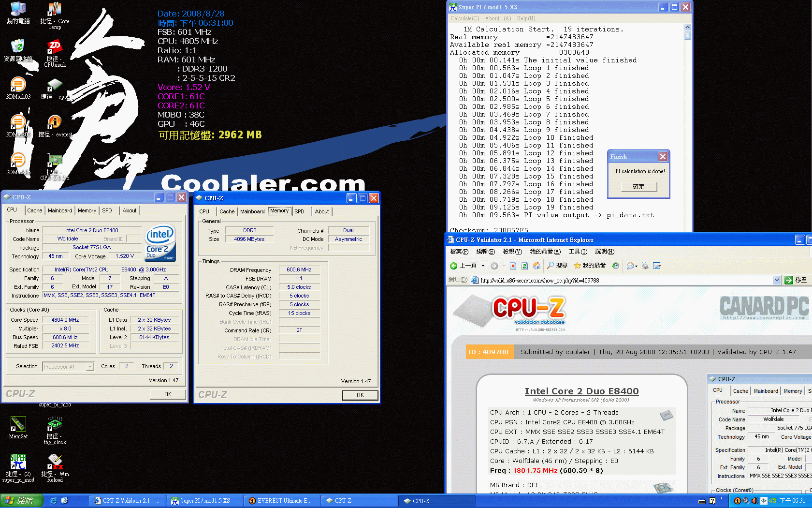Open the 工具(T) menu in Internet Explorer
The width and height of the screenshot is (812, 508).
578,252
